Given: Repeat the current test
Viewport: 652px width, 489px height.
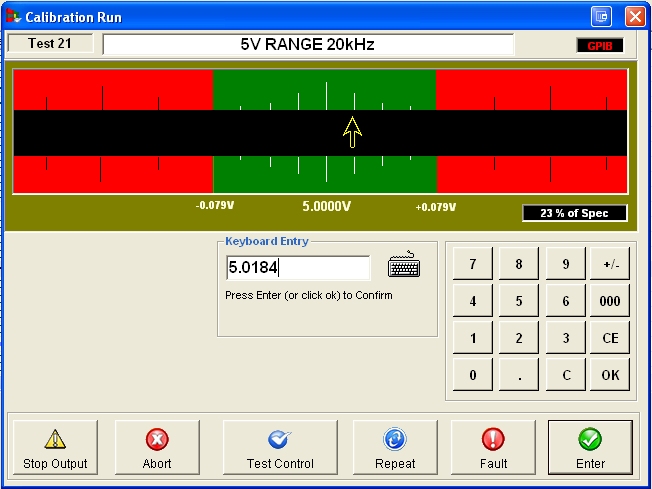Looking at the screenshot, I should tap(395, 449).
